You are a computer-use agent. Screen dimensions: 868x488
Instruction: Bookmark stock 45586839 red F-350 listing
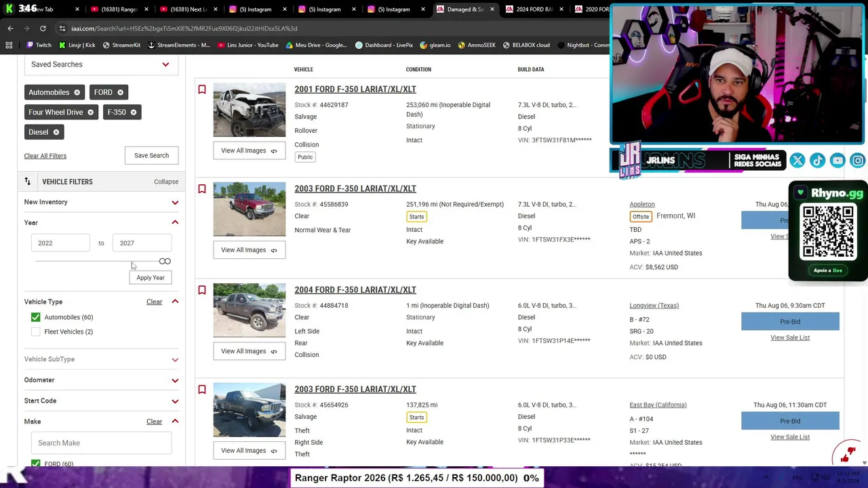tap(201, 189)
